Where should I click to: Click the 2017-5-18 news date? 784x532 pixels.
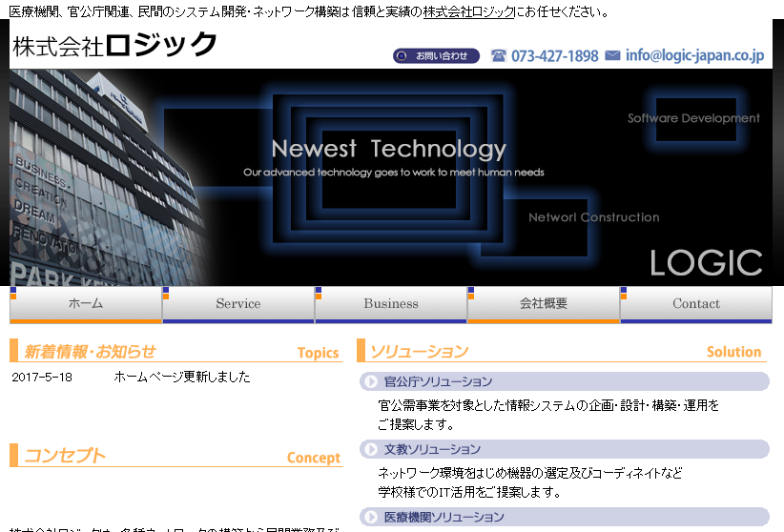(x=42, y=377)
